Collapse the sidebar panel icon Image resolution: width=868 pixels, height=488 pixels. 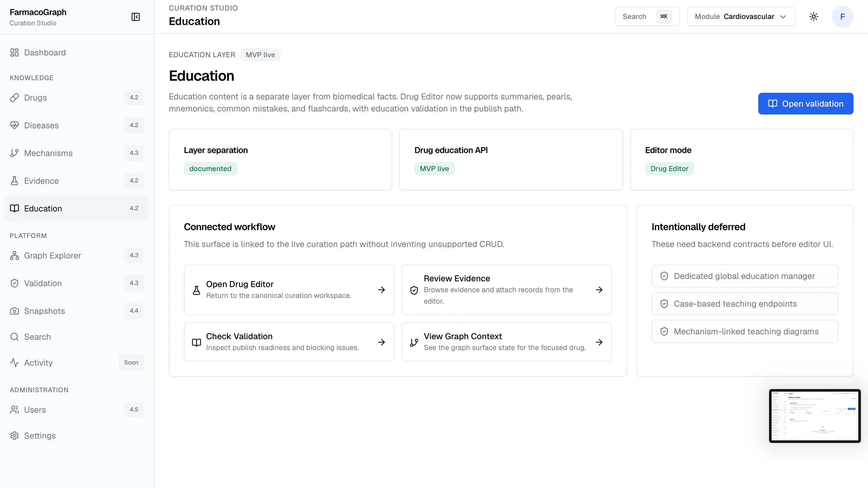click(135, 17)
